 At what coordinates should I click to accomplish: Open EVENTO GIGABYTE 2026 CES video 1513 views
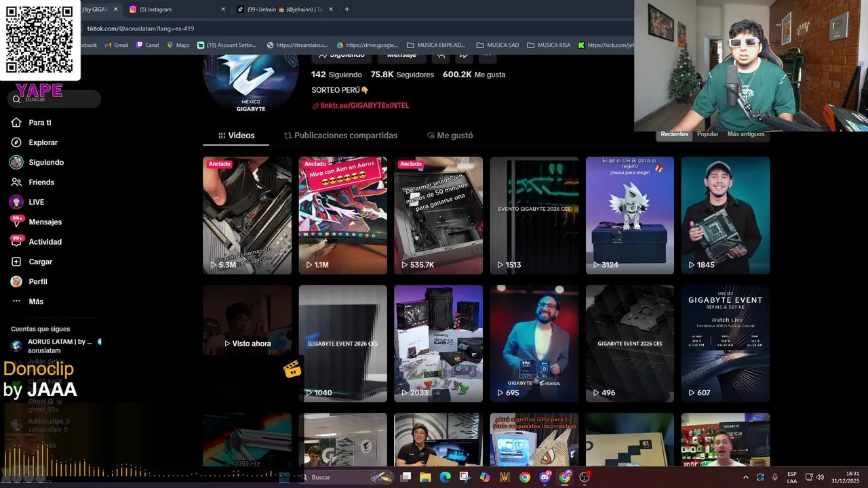534,216
